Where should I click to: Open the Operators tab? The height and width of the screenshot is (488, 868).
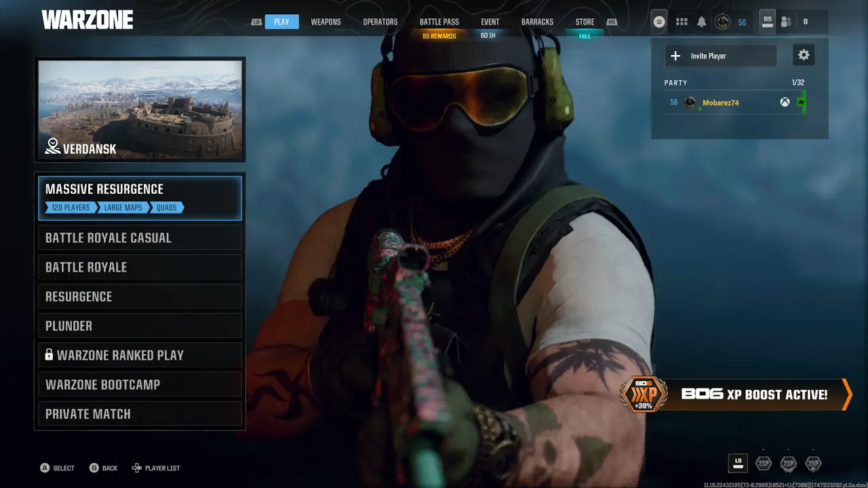tap(380, 22)
